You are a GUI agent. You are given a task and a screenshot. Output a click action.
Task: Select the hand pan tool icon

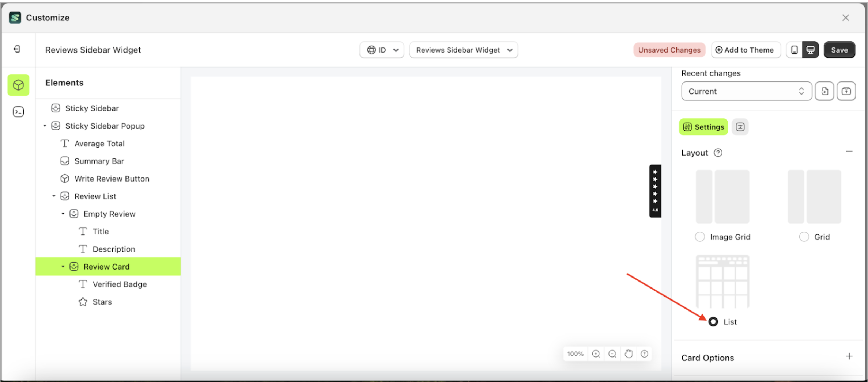(x=629, y=354)
